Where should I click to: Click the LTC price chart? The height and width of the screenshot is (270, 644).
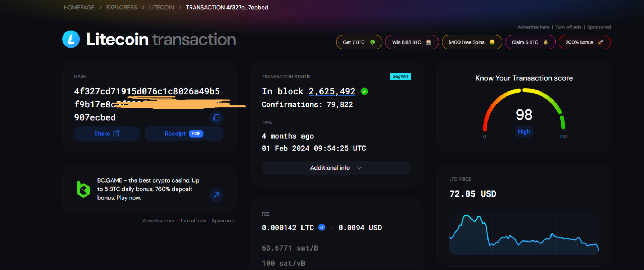pos(524,234)
